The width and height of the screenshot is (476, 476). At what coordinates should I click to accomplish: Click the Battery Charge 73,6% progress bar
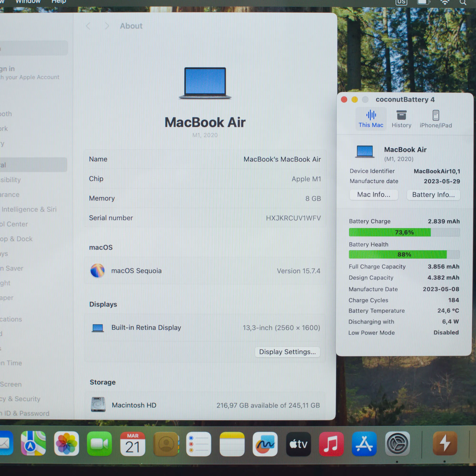(x=404, y=232)
